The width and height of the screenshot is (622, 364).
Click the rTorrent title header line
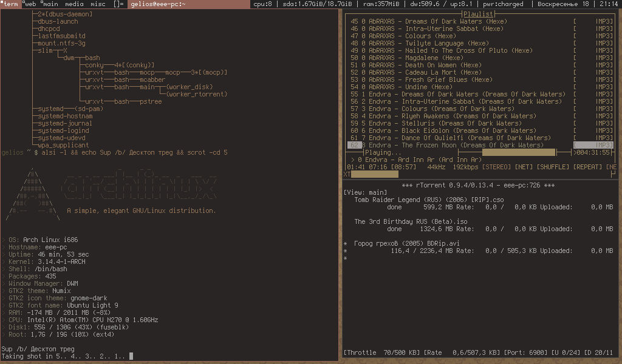point(478,186)
